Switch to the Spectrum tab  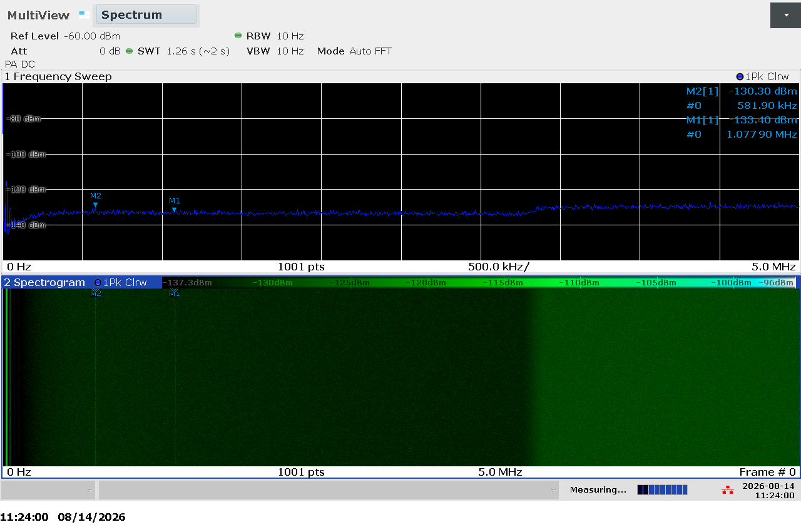coord(146,15)
